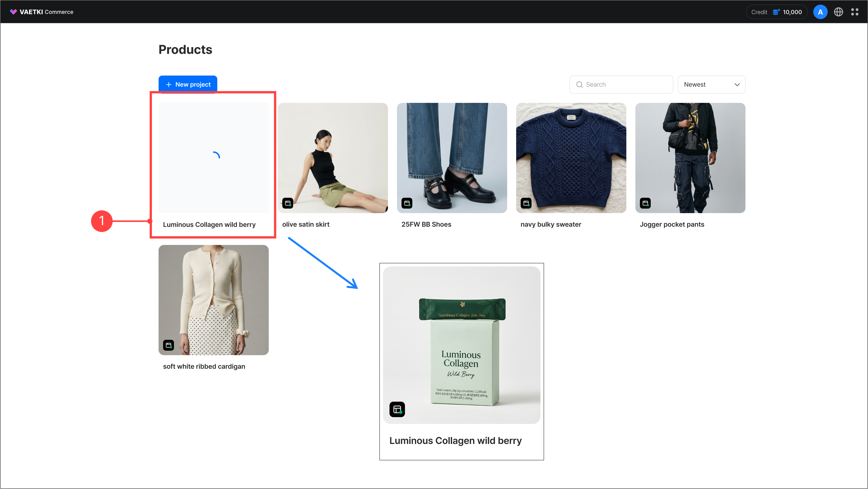Open the soft white ribbed cardigan thumbnail

(214, 300)
